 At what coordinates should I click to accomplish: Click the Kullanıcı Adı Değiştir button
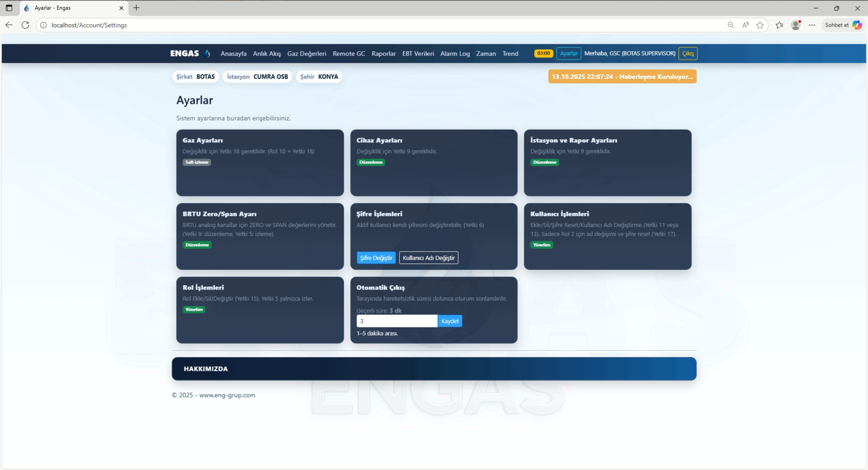pyautogui.click(x=428, y=258)
